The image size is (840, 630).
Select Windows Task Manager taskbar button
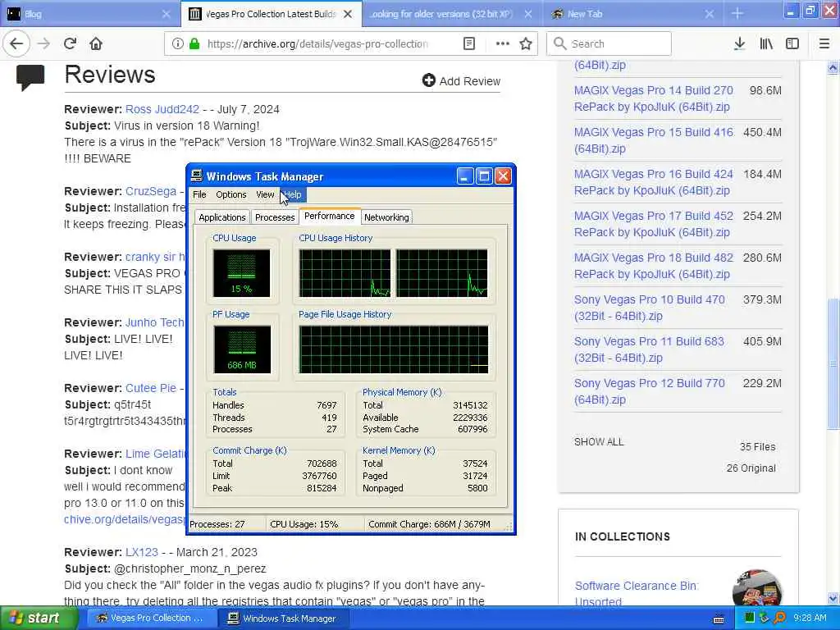283,619
